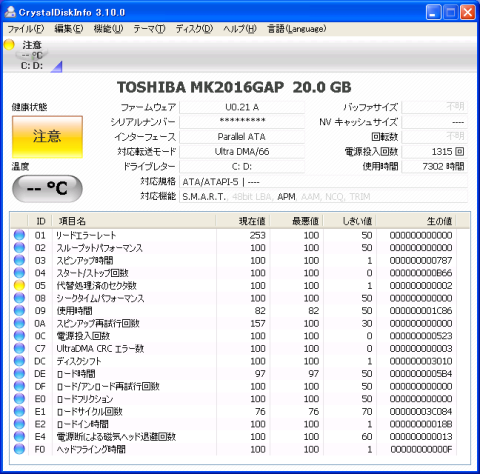The image size is (480, 474).
Task: Click the Ultra DMA/66 transfer mode field
Action: click(242, 152)
